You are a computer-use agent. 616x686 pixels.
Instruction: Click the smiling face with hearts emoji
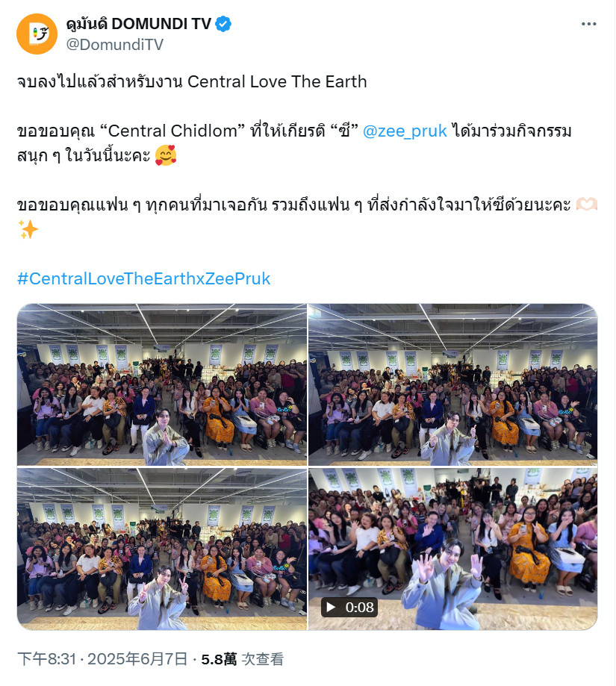pyautogui.click(x=166, y=155)
